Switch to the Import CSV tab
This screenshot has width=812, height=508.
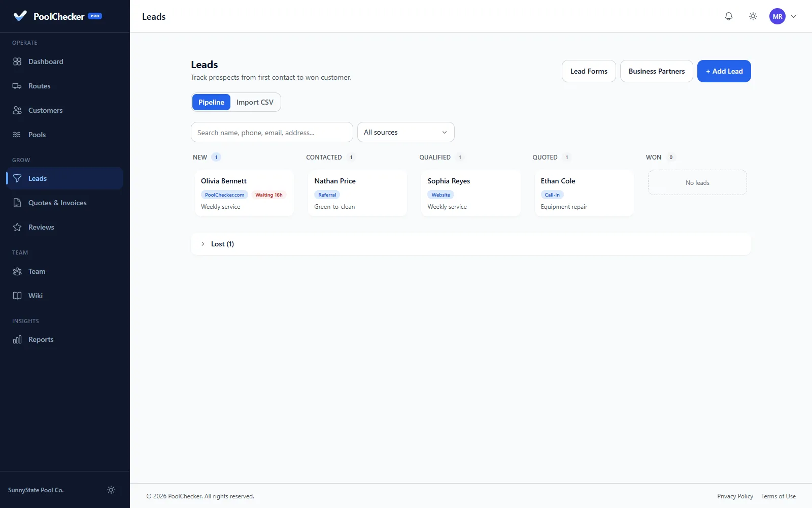[x=255, y=102]
